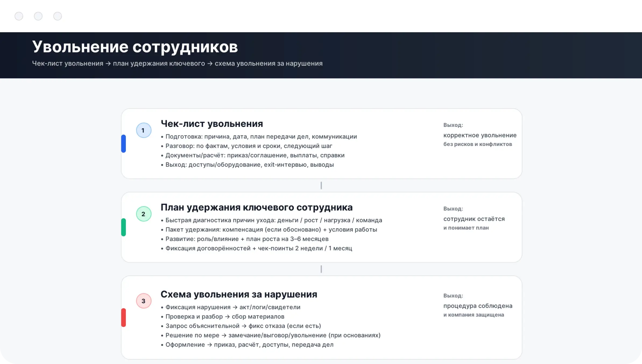Viewport: 642px width, 364px height.
Task: Click the blue step 1 circle
Action: [x=144, y=130]
